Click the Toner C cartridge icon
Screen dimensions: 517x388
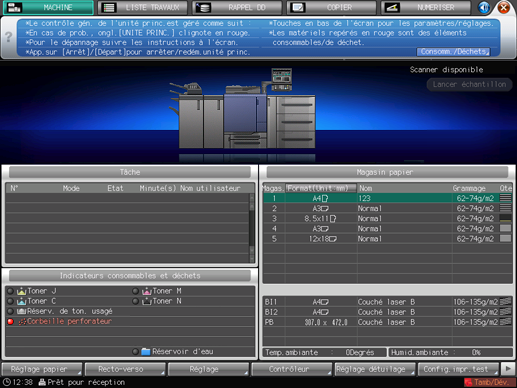[x=22, y=301]
